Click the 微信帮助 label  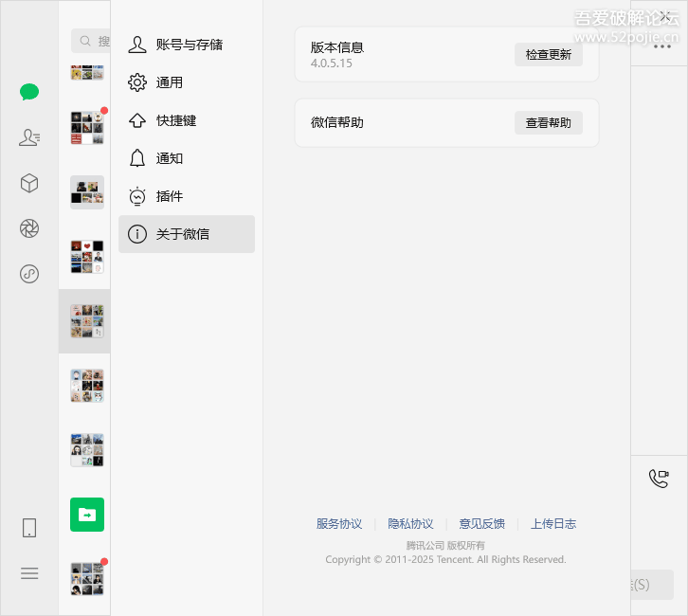tap(337, 122)
